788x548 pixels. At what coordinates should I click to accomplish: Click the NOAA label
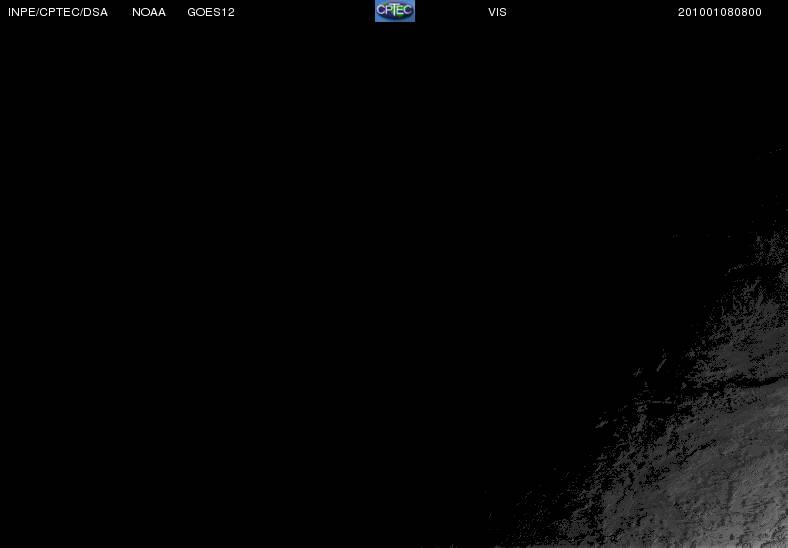tap(149, 12)
